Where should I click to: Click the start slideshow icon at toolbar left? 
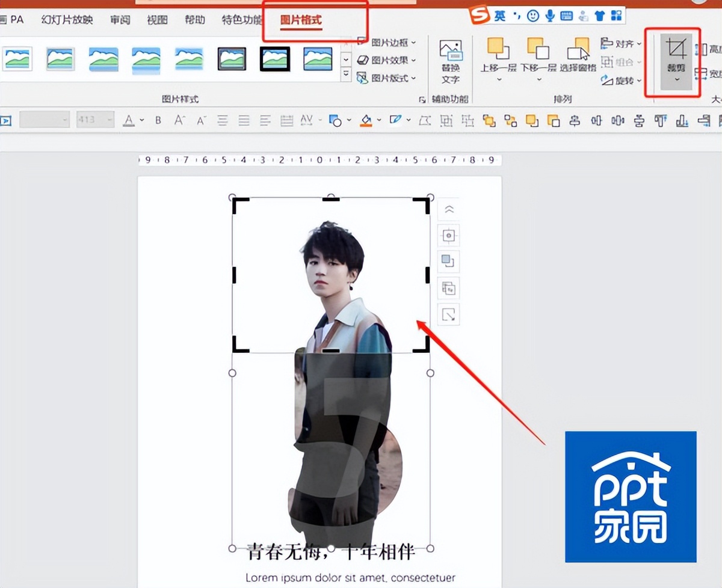pyautogui.click(x=5, y=121)
